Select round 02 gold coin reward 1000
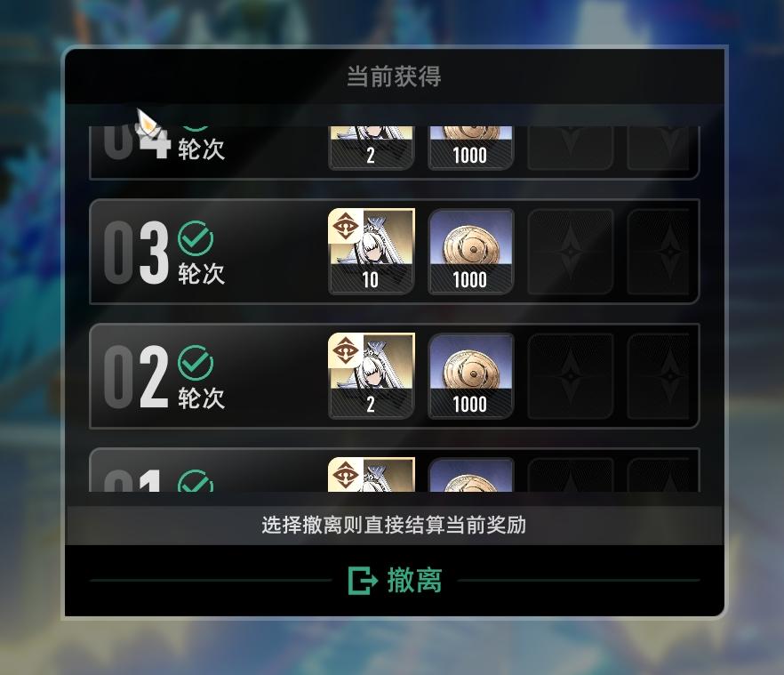This screenshot has height=675, width=784. (470, 376)
